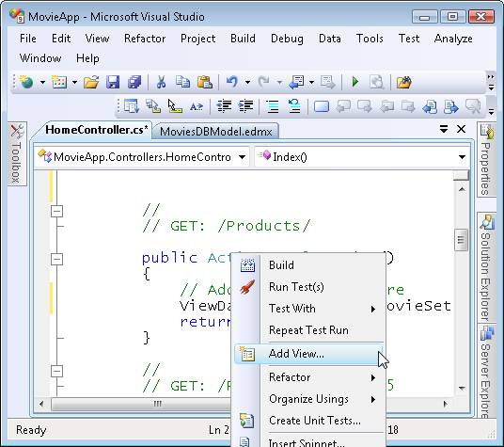Click the Display Quick Info icon
Image resolution: width=504 pixels, height=447 pixels.
click(175, 106)
